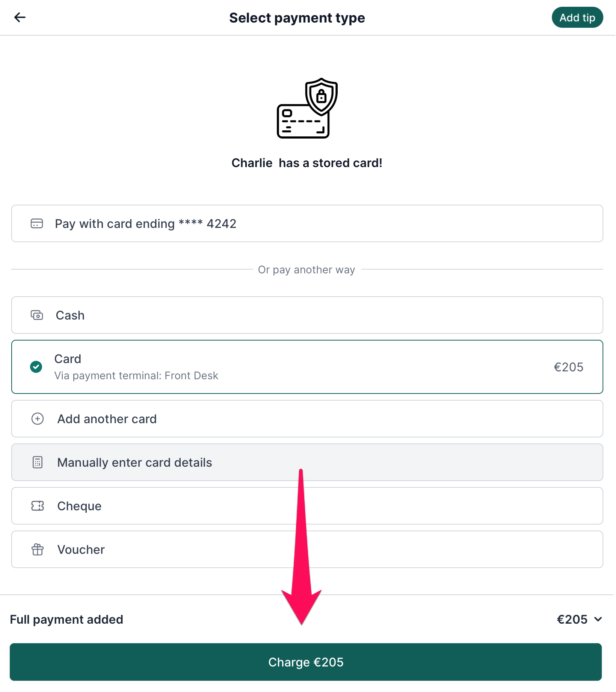Click the plus circle icon for Add another card
The height and width of the screenshot is (692, 616).
(38, 419)
